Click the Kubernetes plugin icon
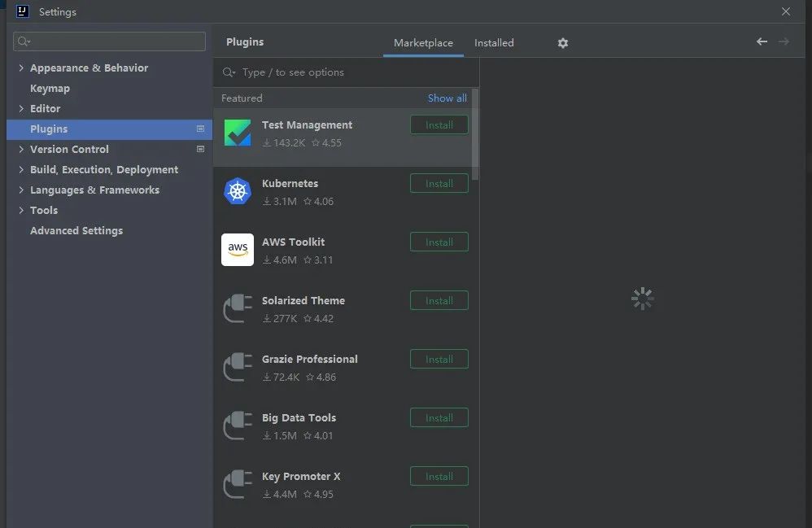812x528 pixels. point(238,191)
